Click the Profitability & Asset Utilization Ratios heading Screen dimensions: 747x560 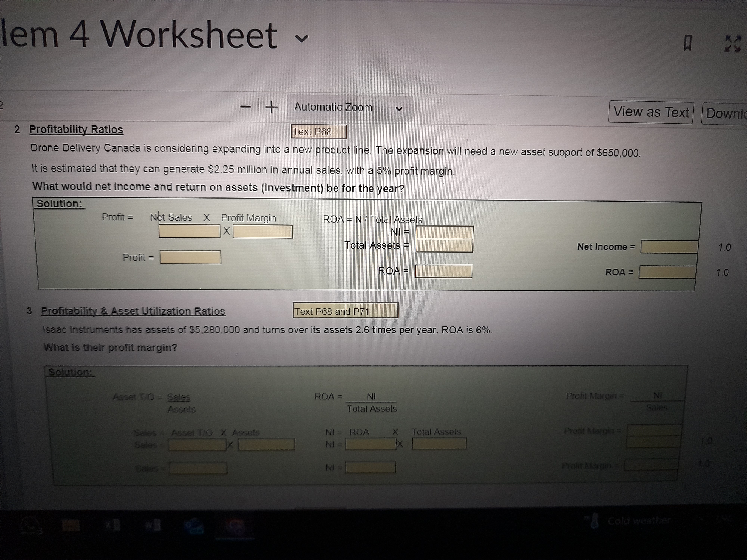pos(133,311)
